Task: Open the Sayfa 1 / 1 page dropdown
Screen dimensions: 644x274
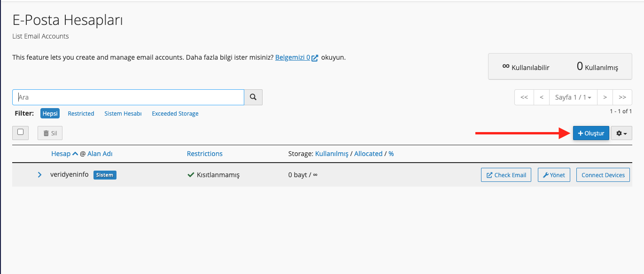Action: [573, 97]
